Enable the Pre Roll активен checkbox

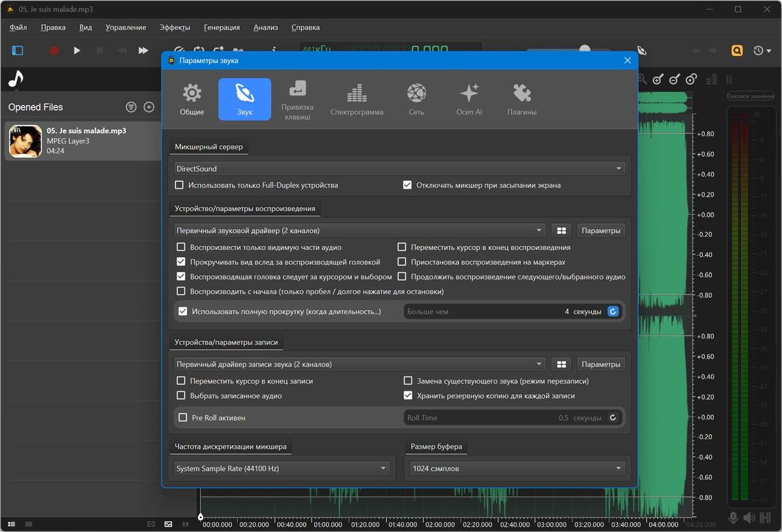tap(183, 417)
